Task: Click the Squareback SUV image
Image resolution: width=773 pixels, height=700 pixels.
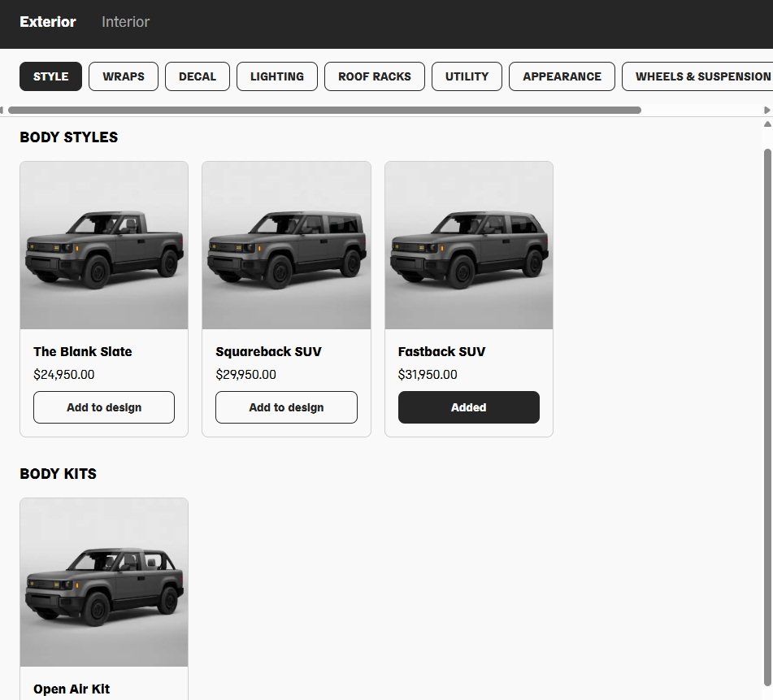Action: point(286,246)
